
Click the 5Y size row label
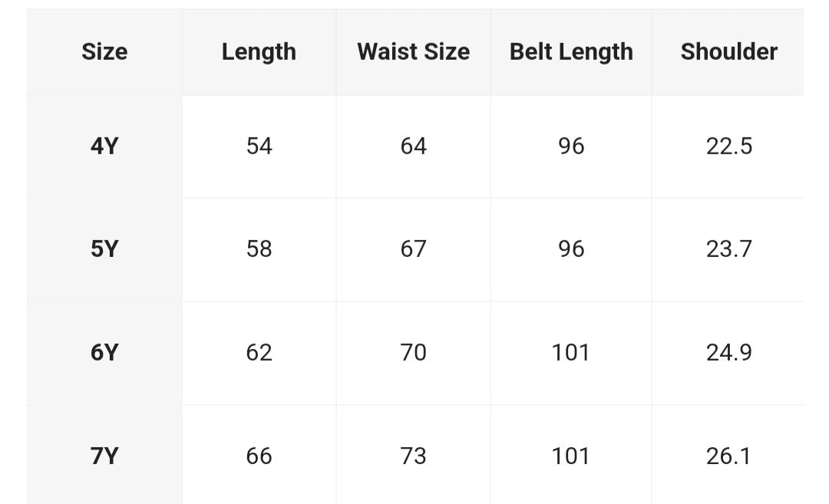104,249
